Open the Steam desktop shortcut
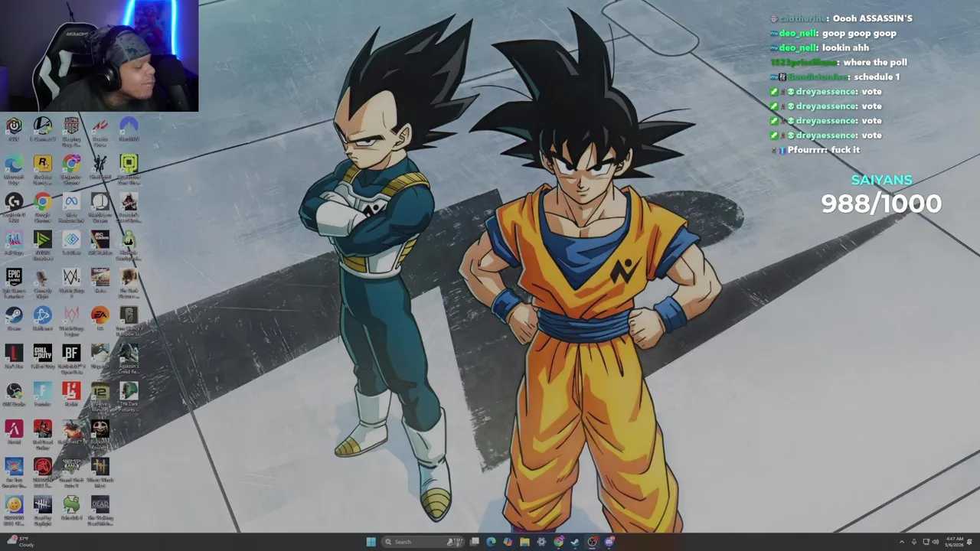 14,318
